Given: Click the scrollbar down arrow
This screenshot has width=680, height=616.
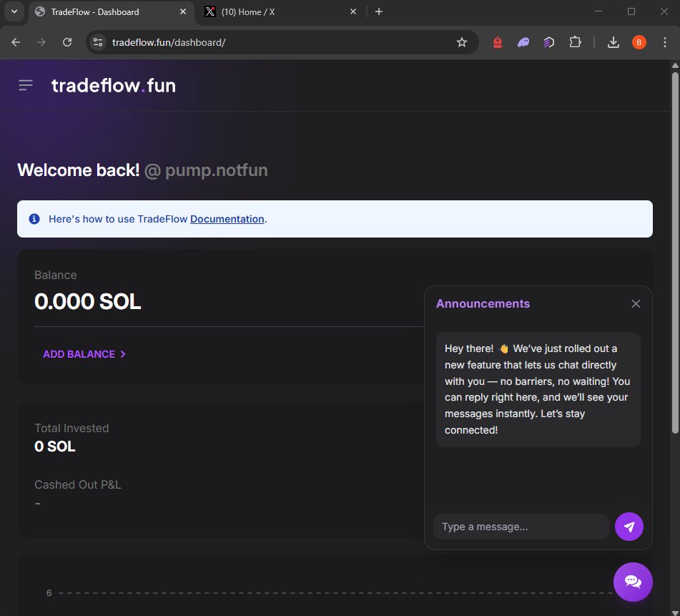Looking at the screenshot, I should (x=675, y=612).
